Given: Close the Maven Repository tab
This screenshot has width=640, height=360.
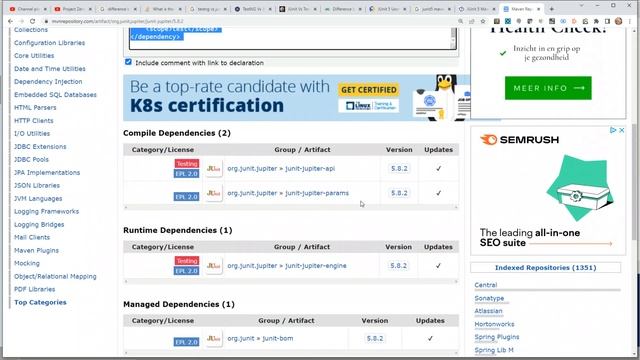Looking at the screenshot, I should click(538, 9).
